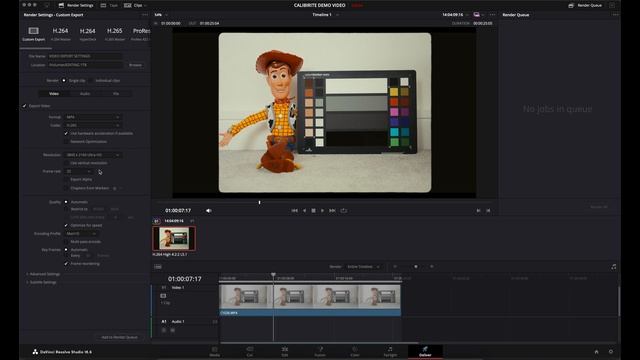Select the clip thumbnail in the clips strip
This screenshot has width=640, height=360.
pyautogui.click(x=174, y=238)
